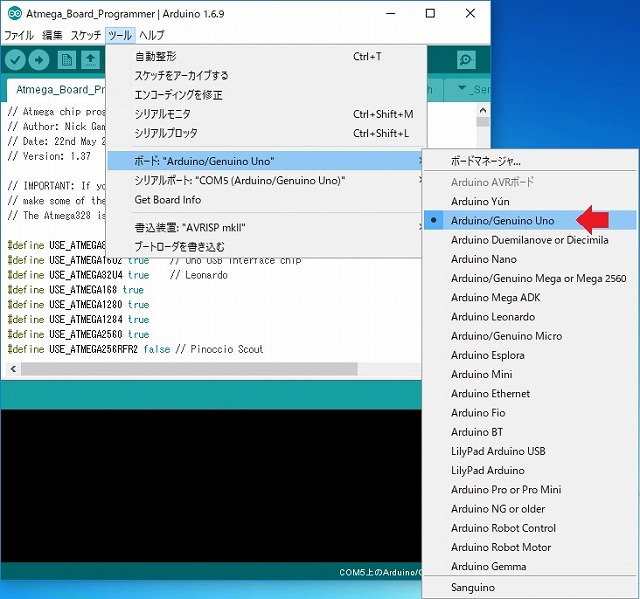The height and width of the screenshot is (599, 640).
Task: Open シリアルモニタ from the menu
Action: [267, 114]
